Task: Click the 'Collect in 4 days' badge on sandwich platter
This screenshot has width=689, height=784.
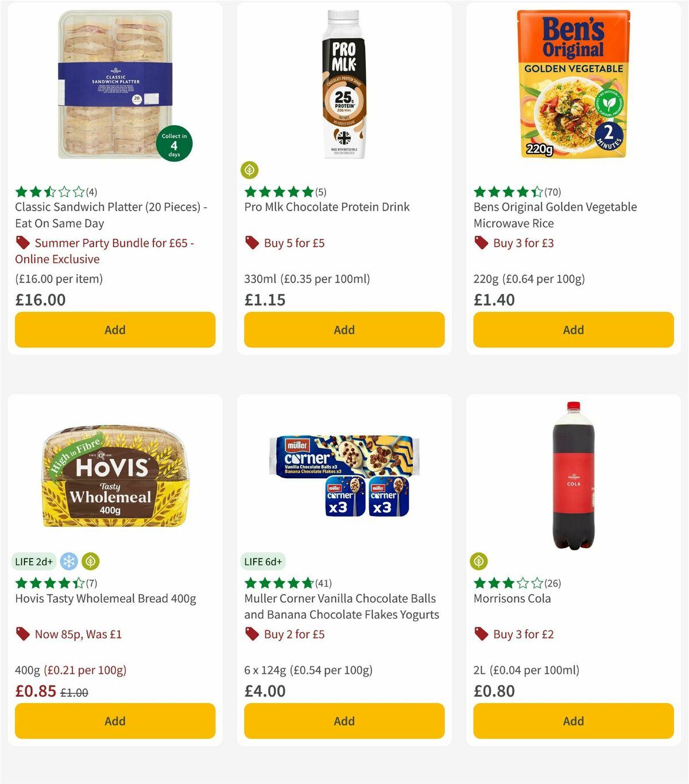Action: click(x=175, y=143)
